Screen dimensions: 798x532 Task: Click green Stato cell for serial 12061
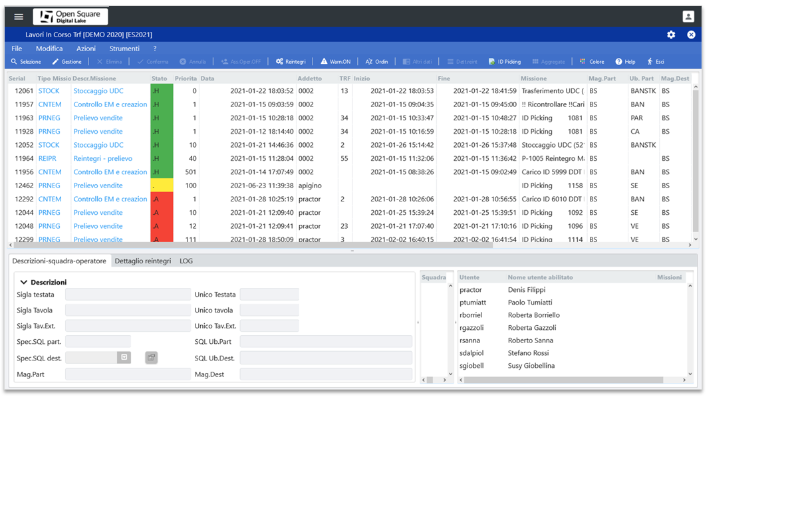162,91
